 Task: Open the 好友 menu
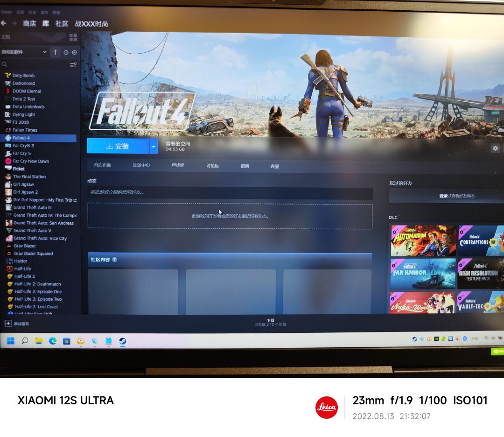point(32,12)
